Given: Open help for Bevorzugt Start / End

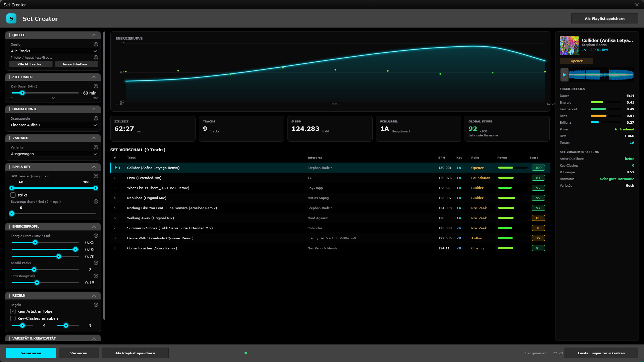Looking at the screenshot, I should (x=96, y=201).
